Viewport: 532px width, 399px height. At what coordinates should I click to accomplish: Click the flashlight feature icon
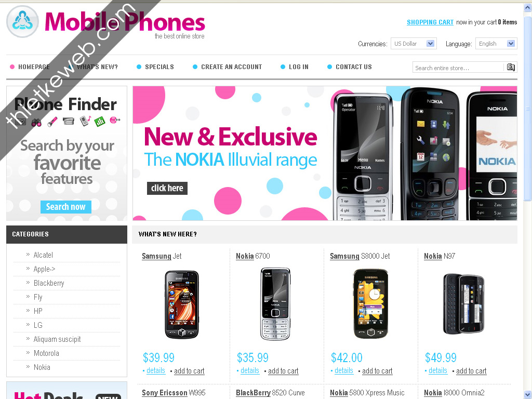[x=52, y=122]
